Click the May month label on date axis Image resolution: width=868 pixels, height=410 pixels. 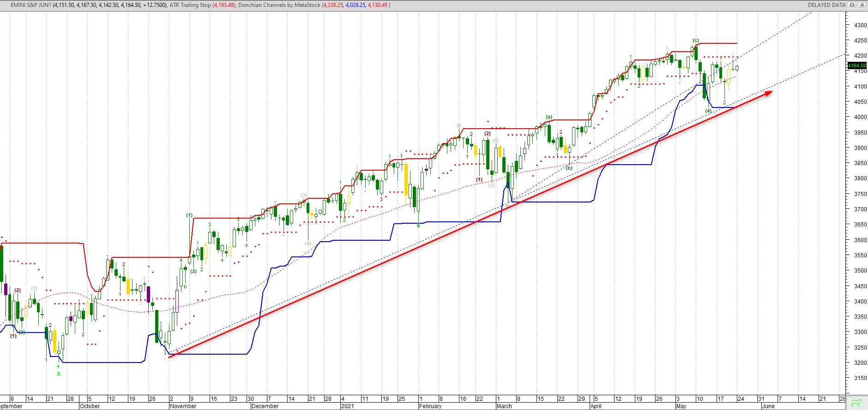click(x=681, y=406)
